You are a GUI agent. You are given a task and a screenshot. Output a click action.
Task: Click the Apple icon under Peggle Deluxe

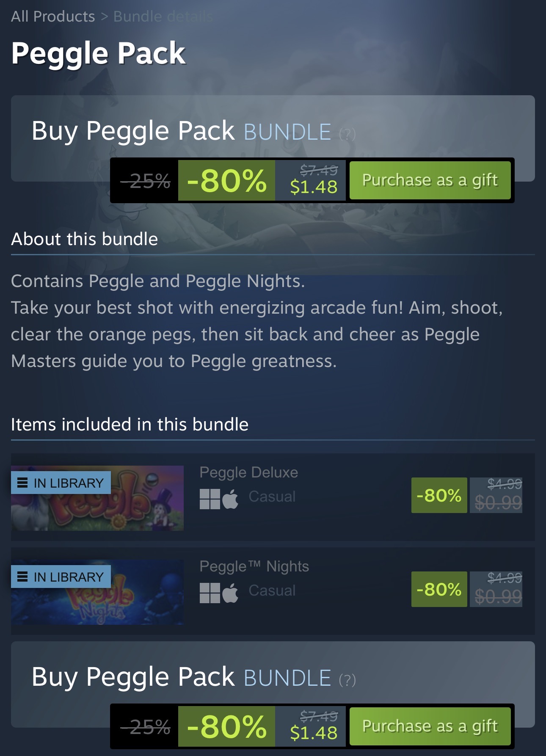230,498
